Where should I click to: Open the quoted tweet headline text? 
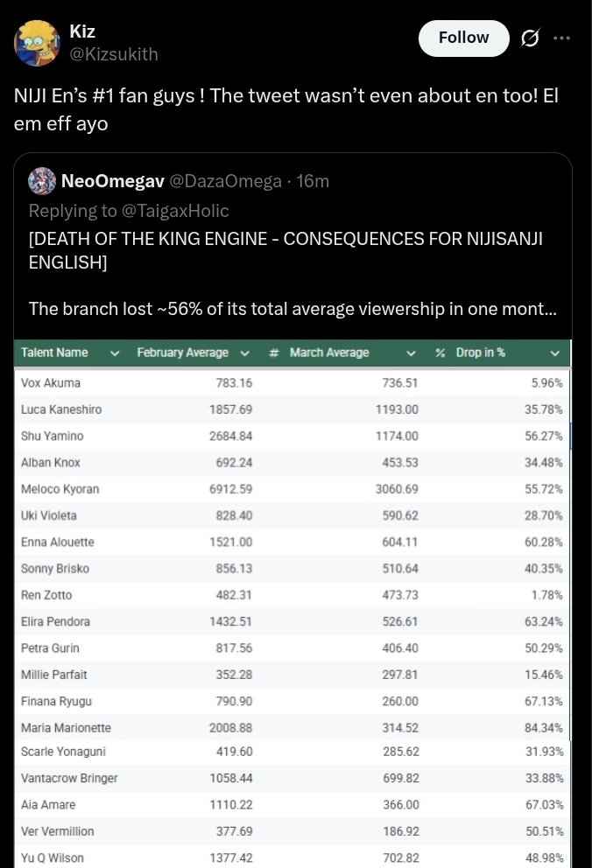(x=285, y=250)
